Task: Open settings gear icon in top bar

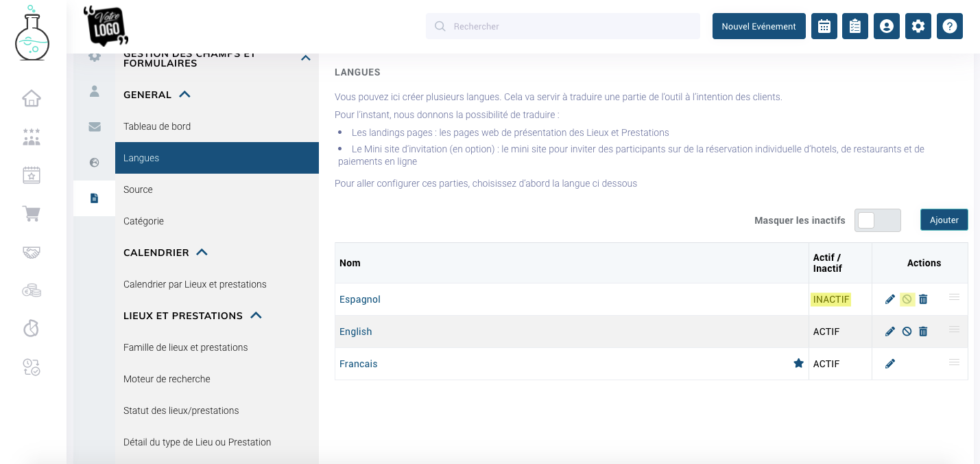Action: click(x=918, y=26)
